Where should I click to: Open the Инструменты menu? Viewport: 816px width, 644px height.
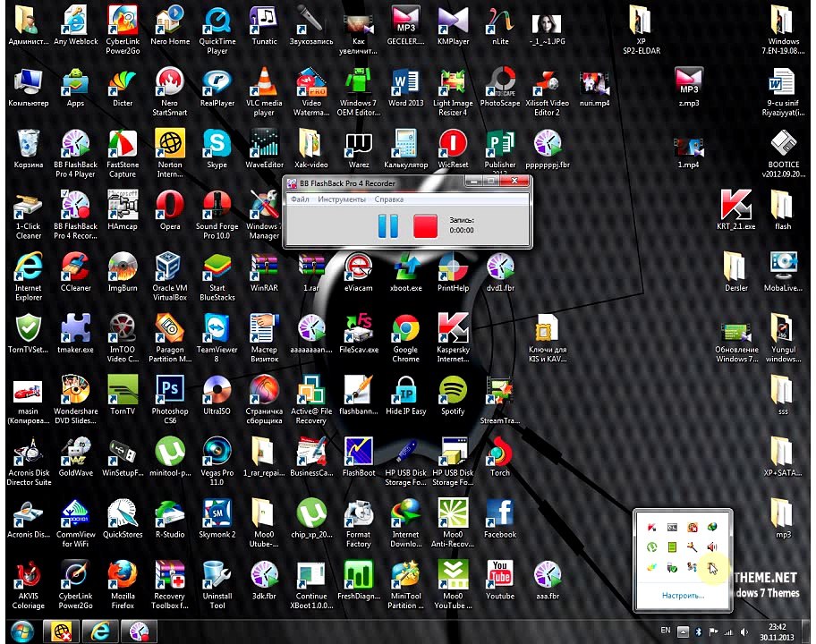point(342,199)
